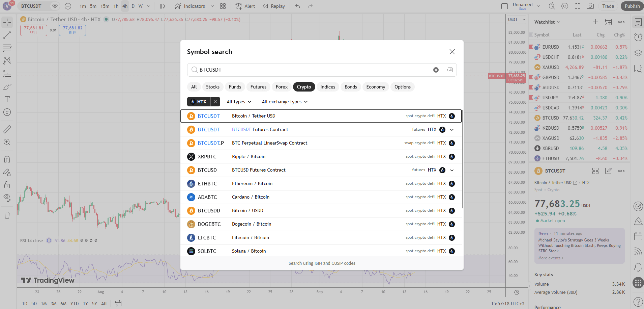Click the Publish button

click(x=632, y=6)
